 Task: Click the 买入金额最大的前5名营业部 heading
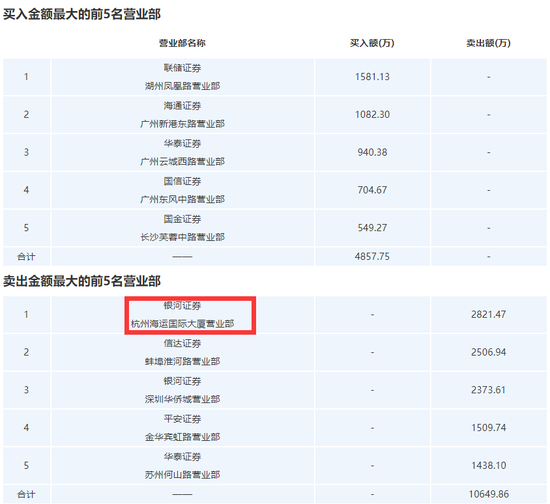82,14
